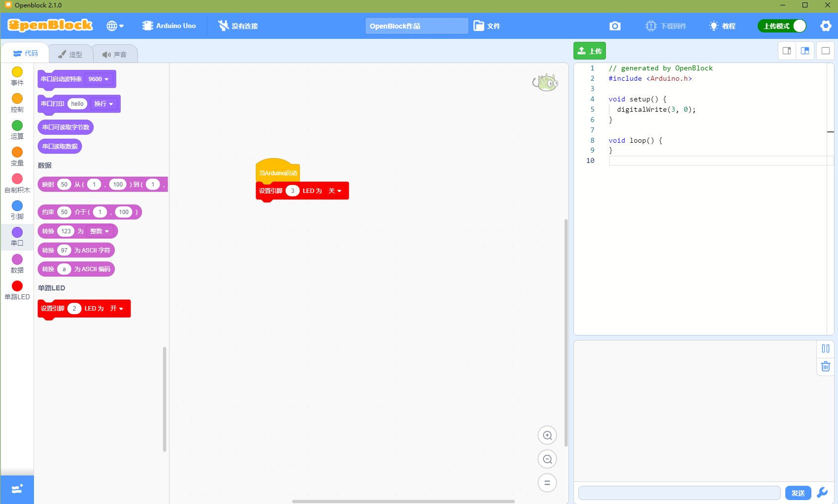Open serial settings wrench icon
Screen dimensions: 838x504
pyautogui.click(x=822, y=493)
